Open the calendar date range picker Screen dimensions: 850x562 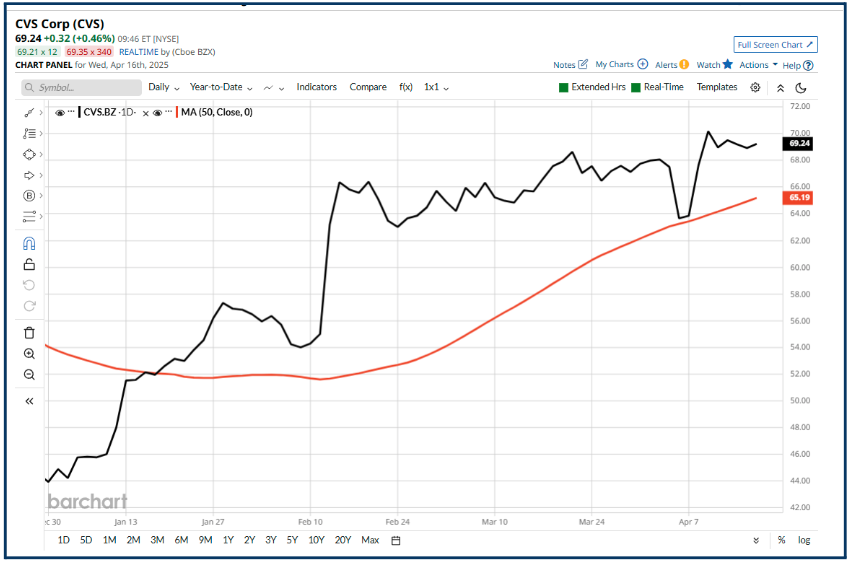coord(396,540)
